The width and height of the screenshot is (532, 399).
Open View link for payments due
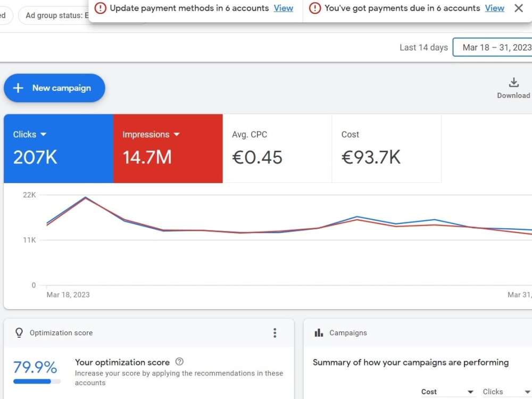[494, 8]
